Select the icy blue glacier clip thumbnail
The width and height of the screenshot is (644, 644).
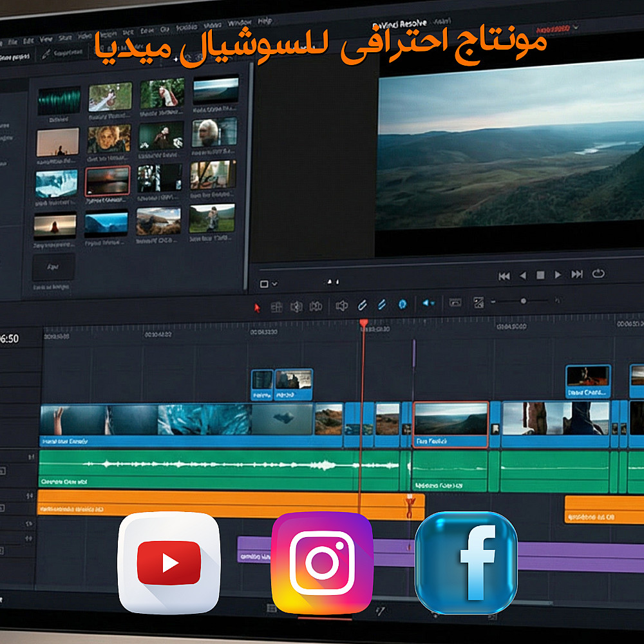(x=56, y=183)
